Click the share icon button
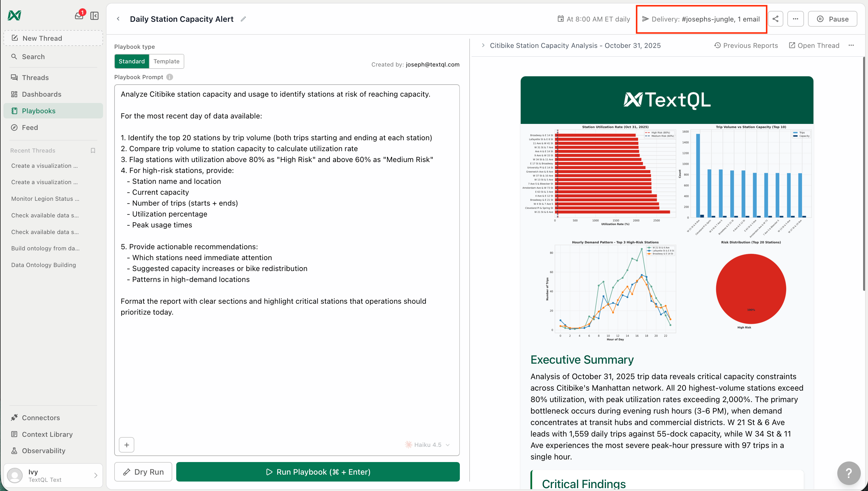The width and height of the screenshot is (868, 491). [775, 19]
